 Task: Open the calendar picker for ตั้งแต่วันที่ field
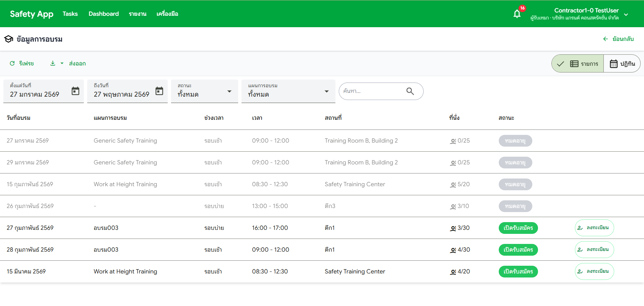(76, 91)
